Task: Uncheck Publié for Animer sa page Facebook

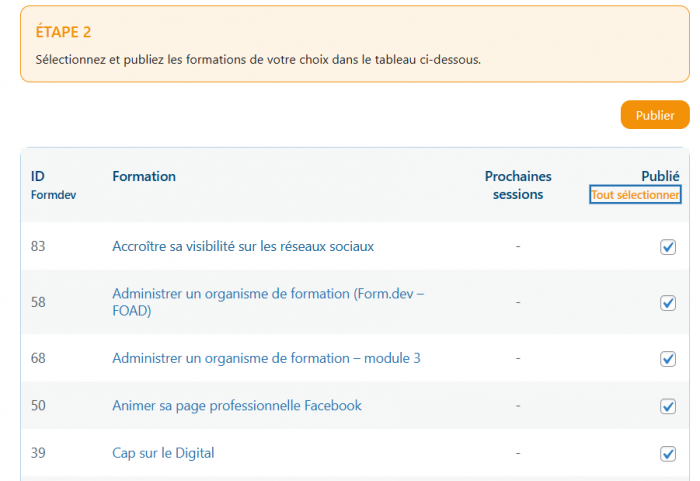Action: (x=668, y=406)
